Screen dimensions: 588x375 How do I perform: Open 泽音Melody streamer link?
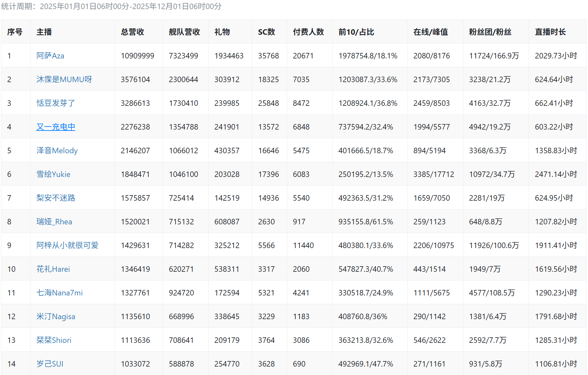point(57,151)
